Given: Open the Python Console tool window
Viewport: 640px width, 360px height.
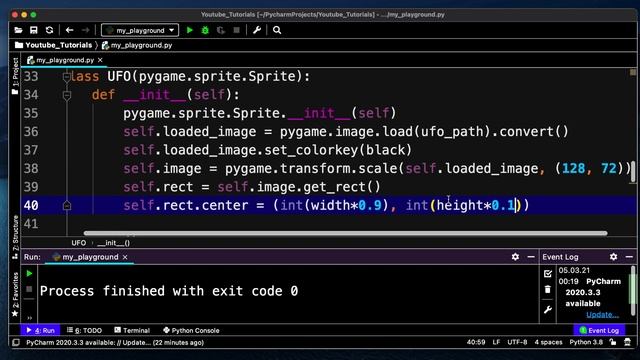Looking at the screenshot, I should 191,330.
